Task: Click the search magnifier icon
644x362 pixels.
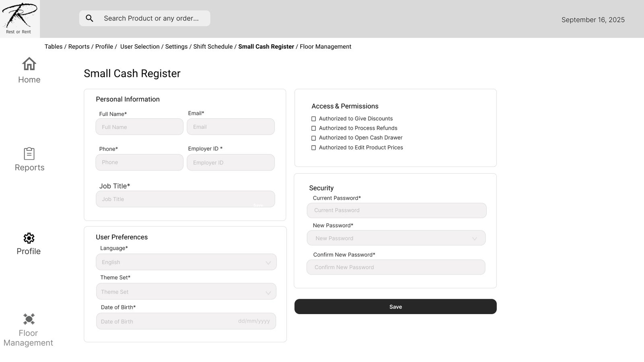Action: 90,19
